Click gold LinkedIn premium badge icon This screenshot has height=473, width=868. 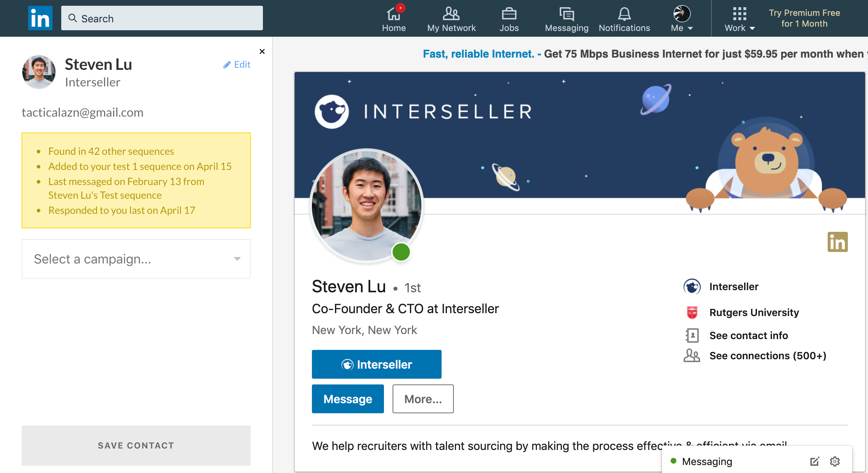[837, 242]
